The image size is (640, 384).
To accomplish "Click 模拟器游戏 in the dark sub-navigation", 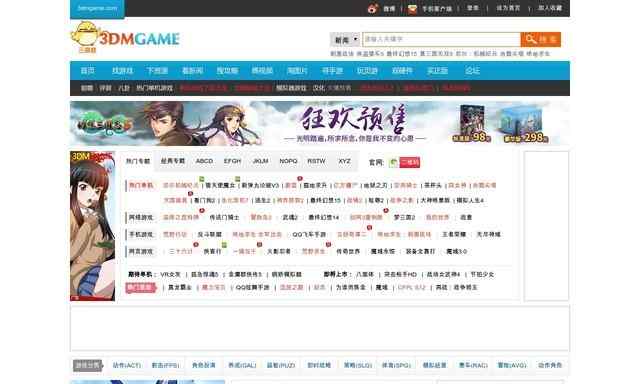I will pyautogui.click(x=291, y=88).
